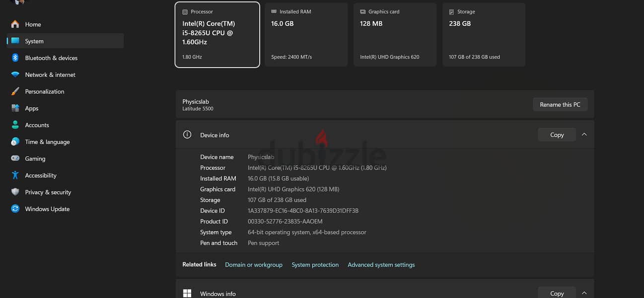Select the Graphics card 128 MB card
Viewport: 644px width, 298px height.
[x=395, y=34]
